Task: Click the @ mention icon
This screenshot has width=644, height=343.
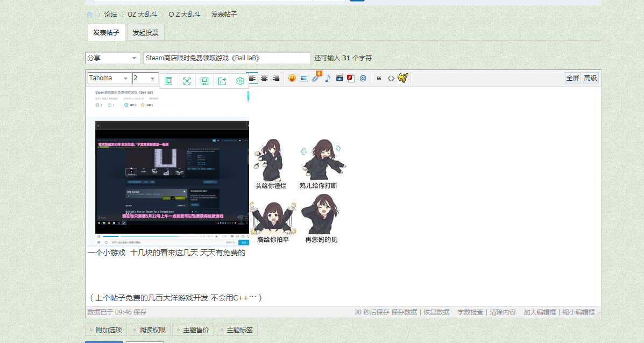Action: click(363, 78)
